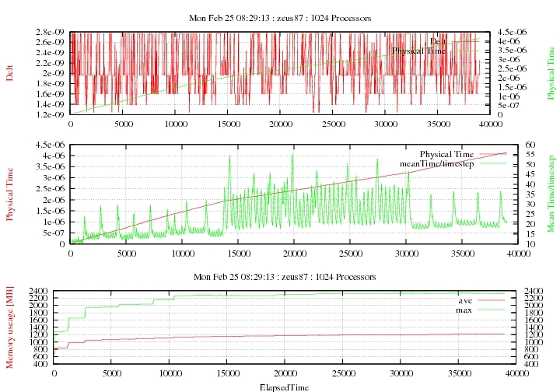Click the '60' tick on the Mean Time/timestep axis
This screenshot has height=392, width=560.
coord(530,145)
